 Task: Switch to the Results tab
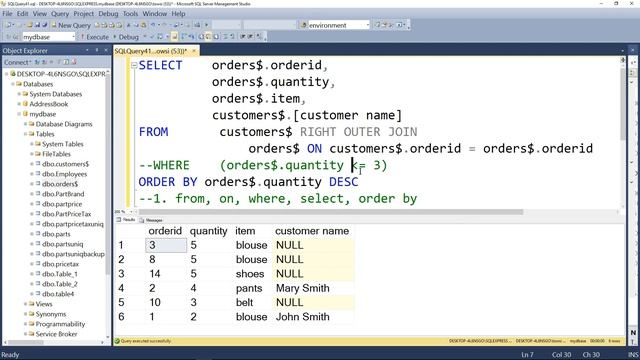pos(126,220)
